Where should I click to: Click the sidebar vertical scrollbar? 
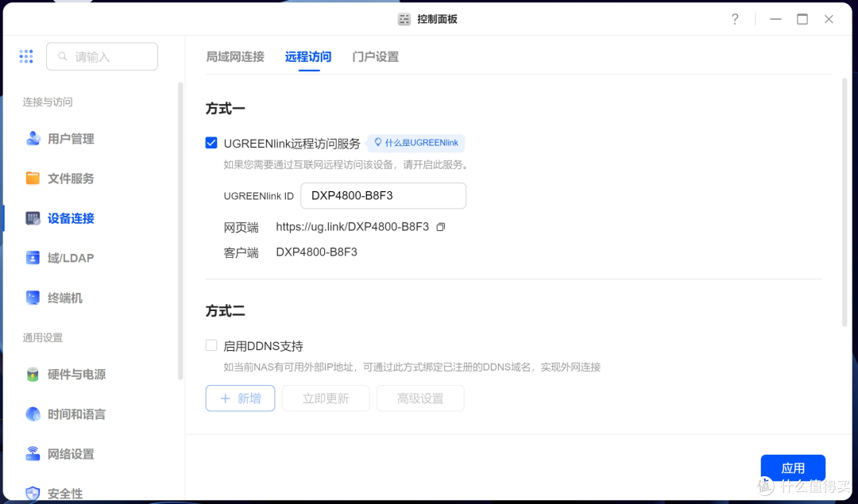click(x=180, y=231)
